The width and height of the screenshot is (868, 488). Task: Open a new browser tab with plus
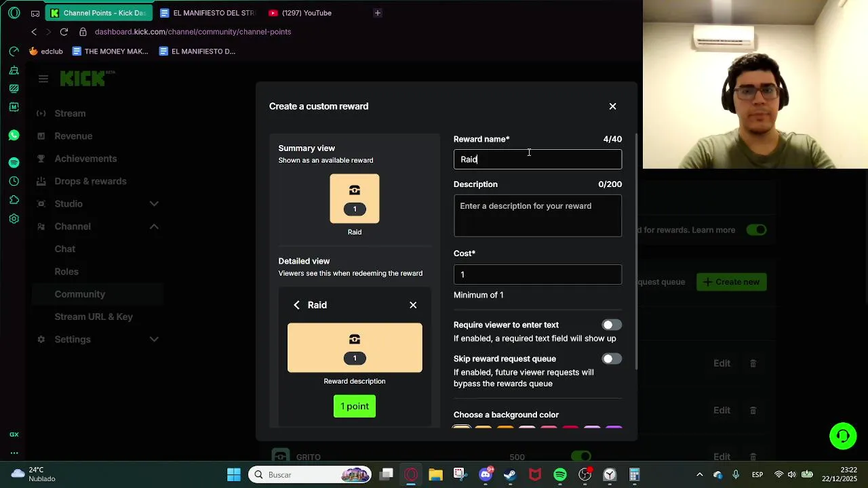378,13
